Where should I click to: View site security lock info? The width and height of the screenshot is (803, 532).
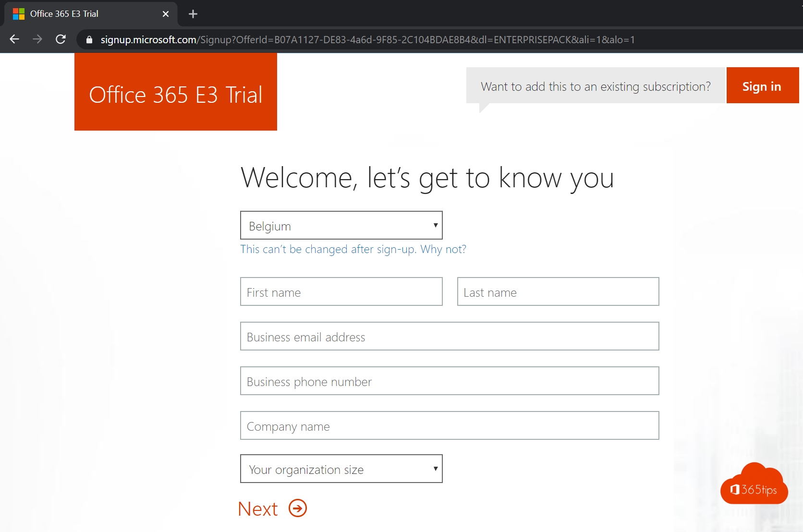point(89,40)
